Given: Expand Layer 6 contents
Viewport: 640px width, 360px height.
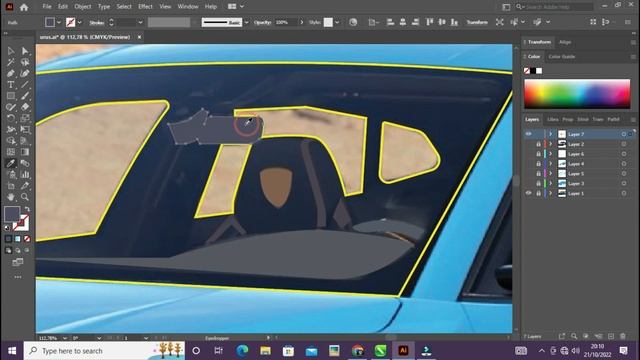Looking at the screenshot, I should coord(550,154).
